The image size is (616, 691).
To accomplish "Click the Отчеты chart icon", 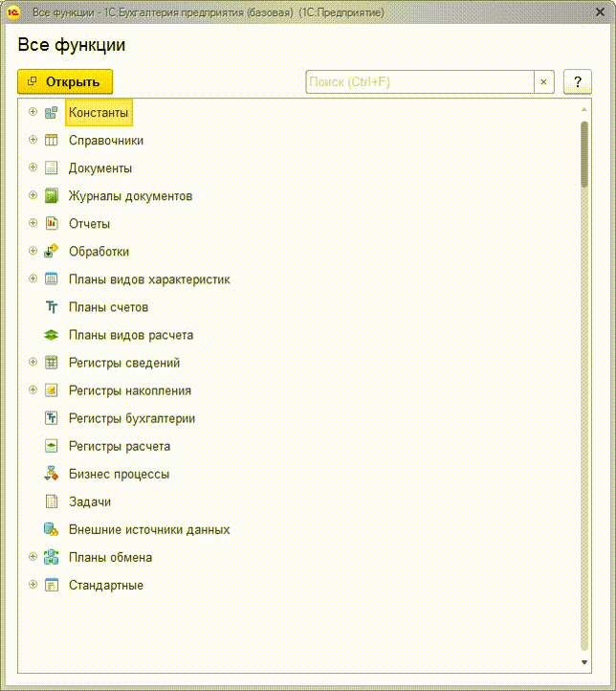I will (51, 224).
